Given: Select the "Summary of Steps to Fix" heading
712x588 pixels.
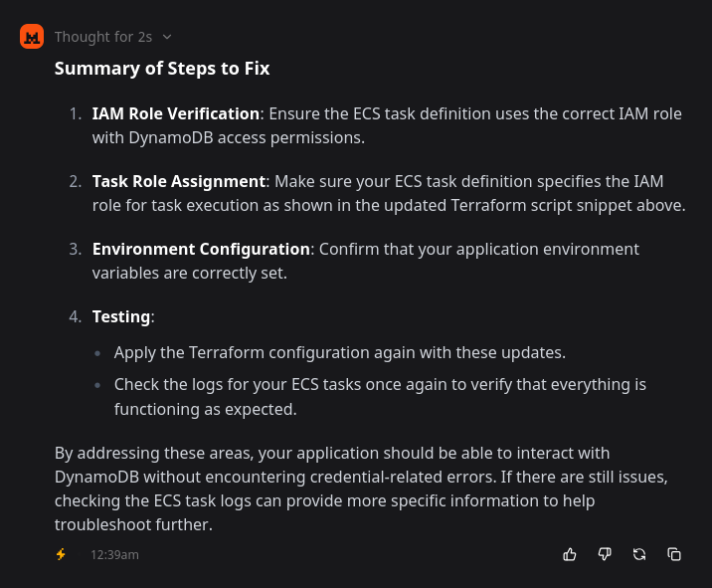Looking at the screenshot, I should pyautogui.click(x=162, y=69).
